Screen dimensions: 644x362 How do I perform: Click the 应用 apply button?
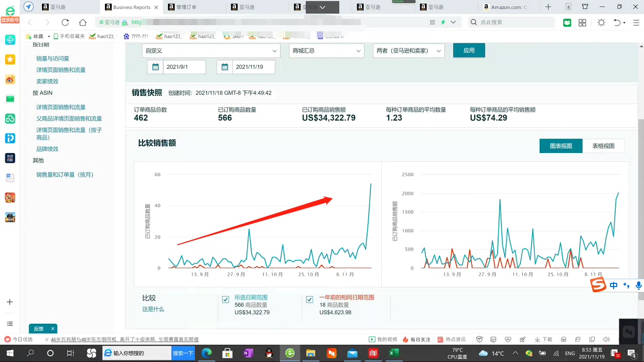(469, 51)
